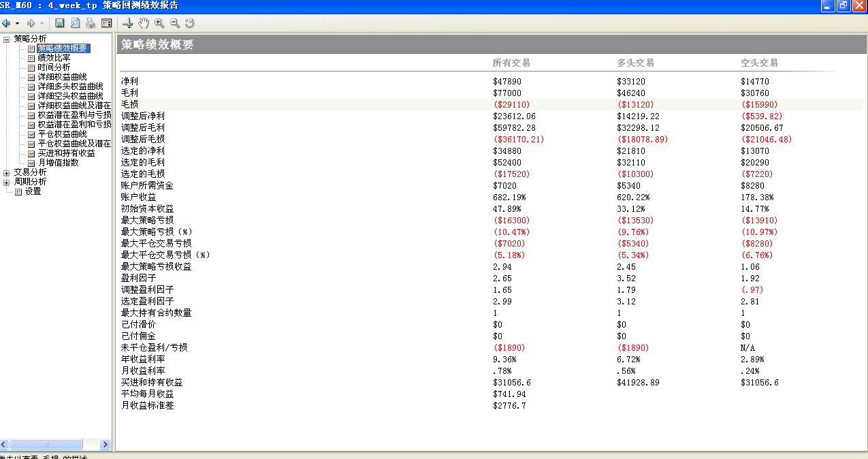Viewport: 868px width, 459px height.
Task: Click the N/A value in 空头交易 column
Action: pyautogui.click(x=748, y=348)
